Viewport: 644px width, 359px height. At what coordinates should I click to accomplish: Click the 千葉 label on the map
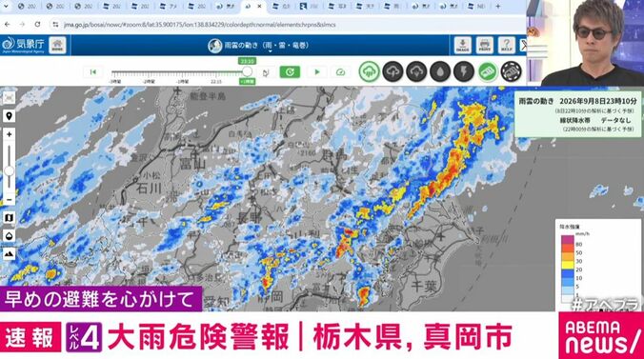click(x=424, y=286)
